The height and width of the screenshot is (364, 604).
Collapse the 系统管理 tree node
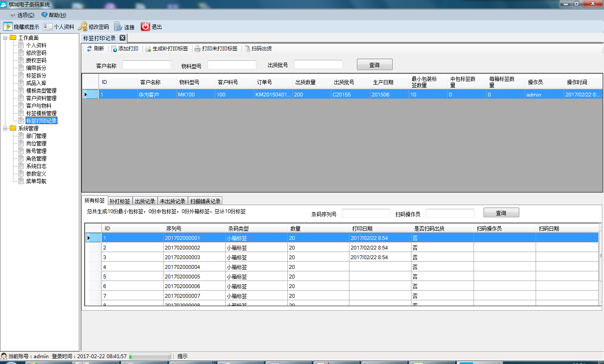click(x=5, y=128)
